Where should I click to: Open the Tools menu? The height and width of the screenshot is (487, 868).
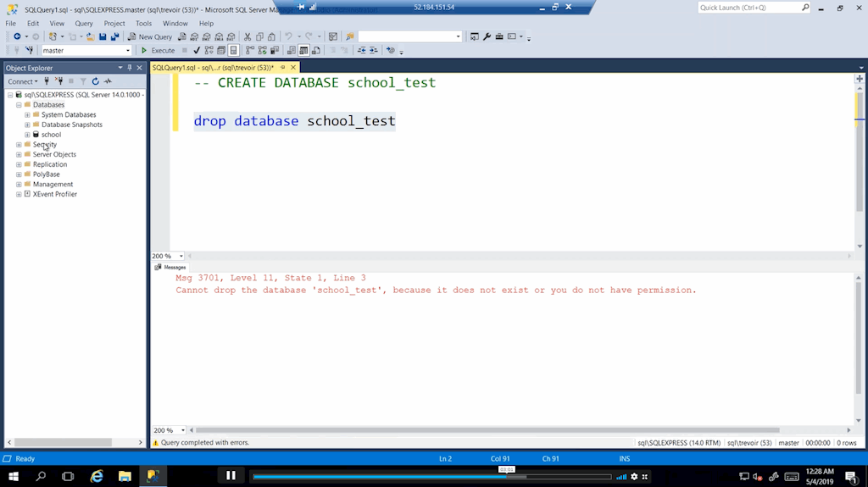143,23
